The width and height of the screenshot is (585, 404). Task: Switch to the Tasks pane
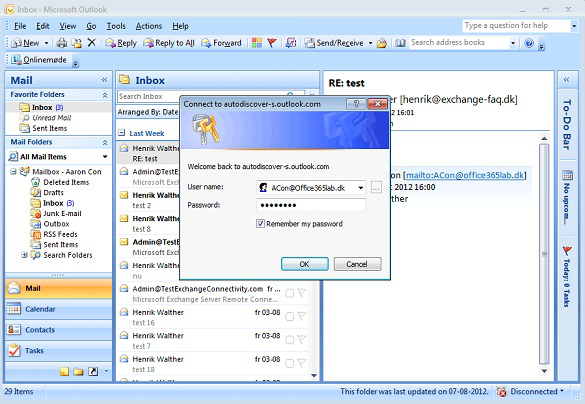[x=59, y=351]
